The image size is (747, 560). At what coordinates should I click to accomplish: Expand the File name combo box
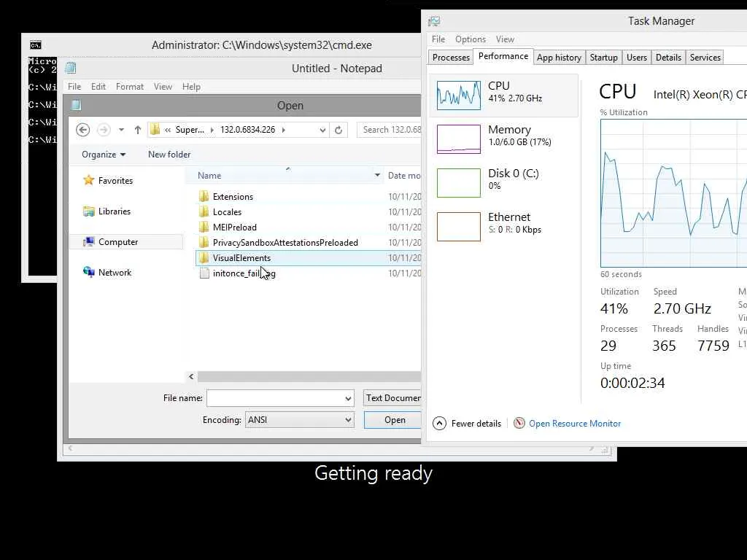[348, 398]
